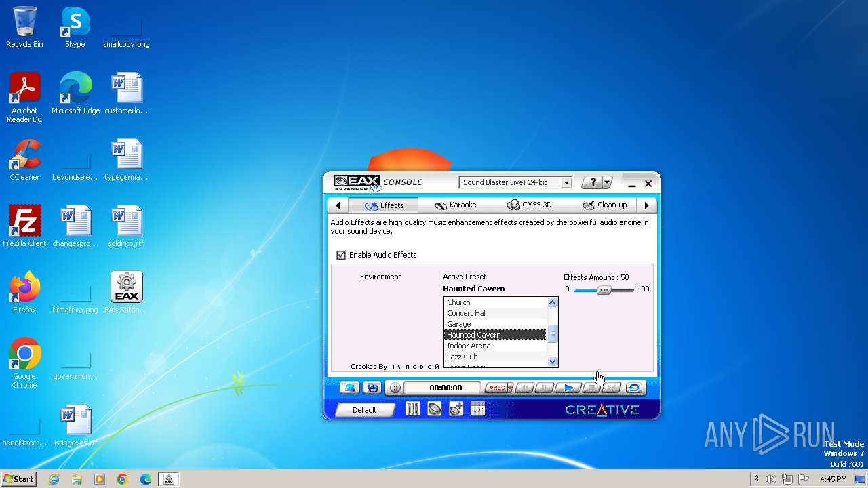This screenshot has width=868, height=488.
Task: Click the preset list scrollbar thumb
Action: click(x=553, y=333)
